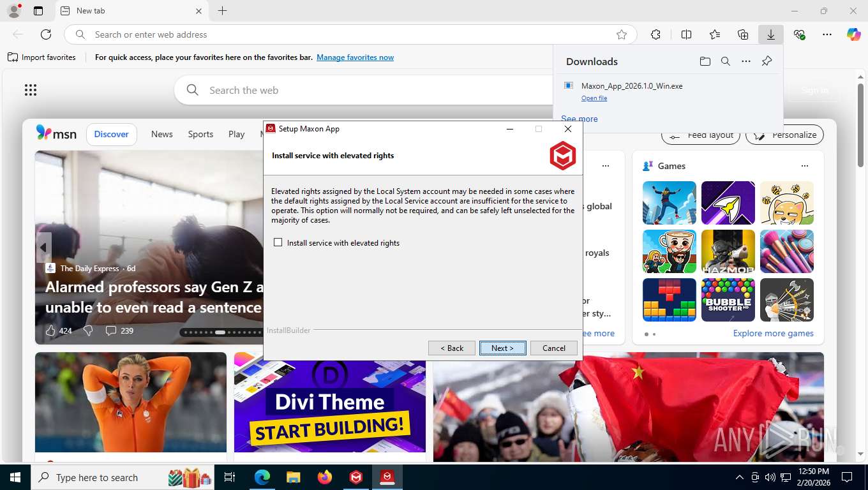Click the taskbar search box
The image size is (868, 490).
(x=123, y=477)
